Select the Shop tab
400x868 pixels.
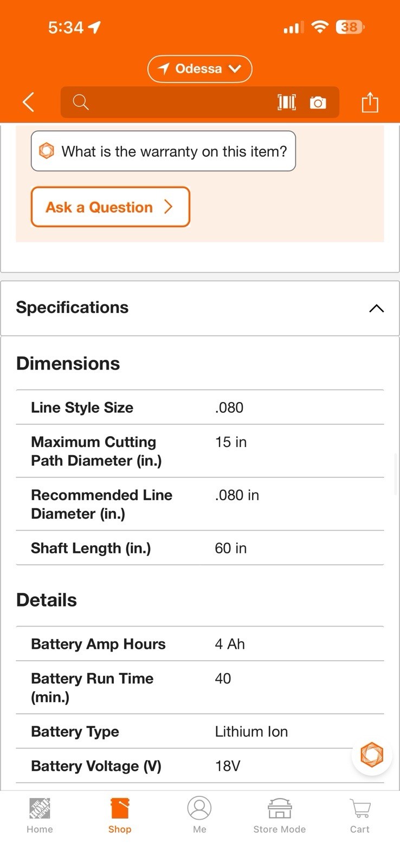pyautogui.click(x=120, y=815)
